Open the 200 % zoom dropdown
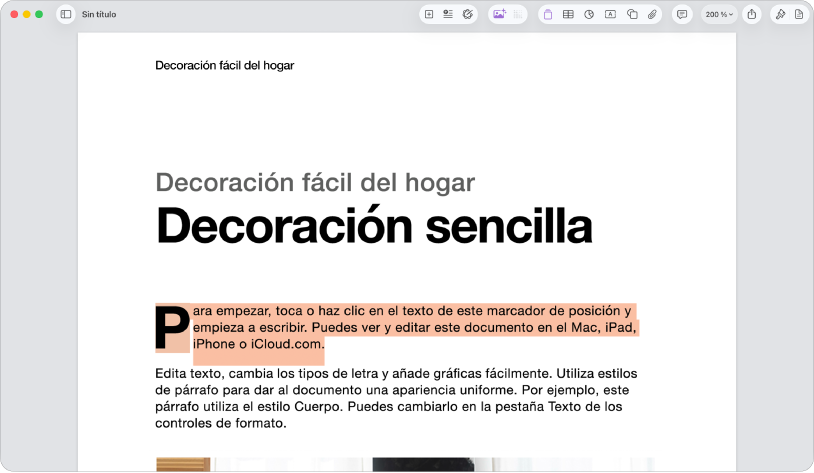The image size is (814, 473). 719,15
